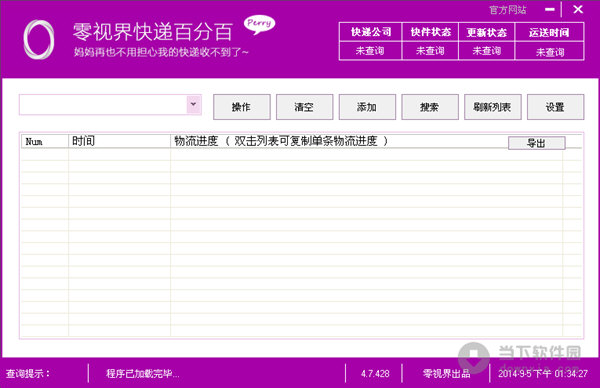This screenshot has height=388, width=600.
Task: Click the 查询提示 status label
Action: tap(28, 373)
